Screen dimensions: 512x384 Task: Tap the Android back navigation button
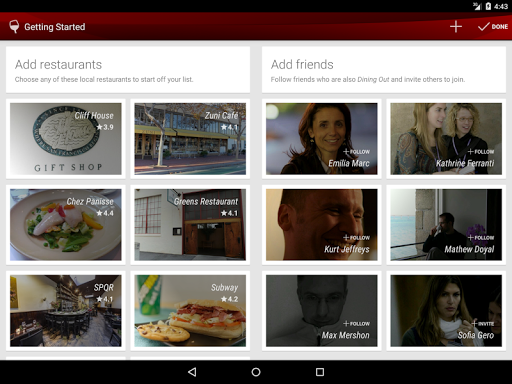(x=192, y=372)
